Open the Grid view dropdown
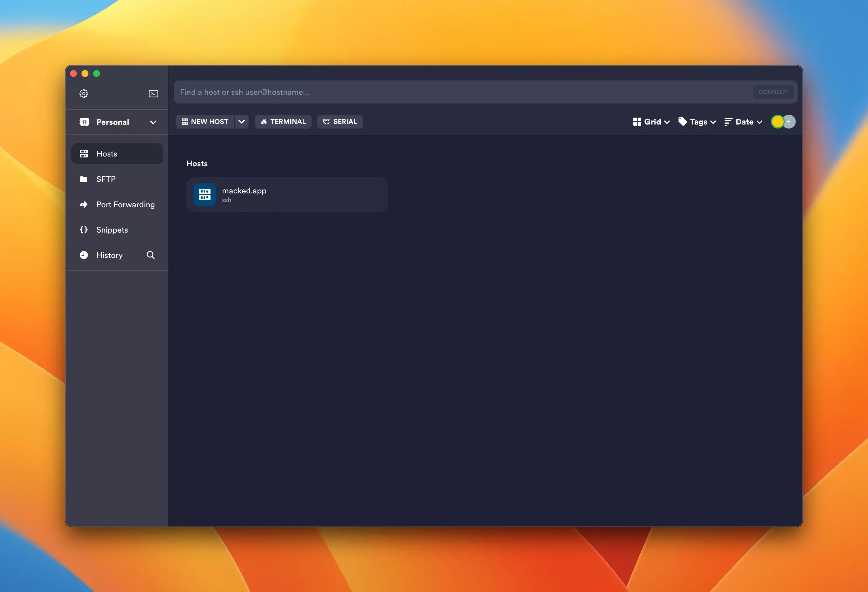 tap(651, 122)
